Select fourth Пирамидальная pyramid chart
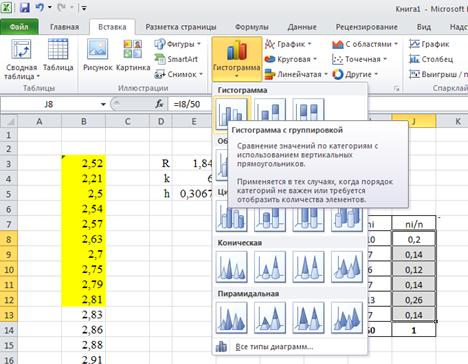Image resolution: width=468 pixels, height=364 pixels. click(347, 318)
